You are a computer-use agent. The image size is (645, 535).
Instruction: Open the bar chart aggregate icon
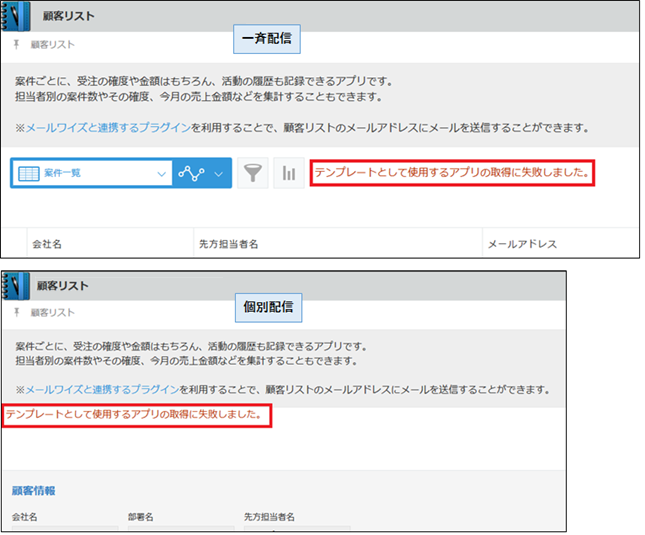coord(288,173)
